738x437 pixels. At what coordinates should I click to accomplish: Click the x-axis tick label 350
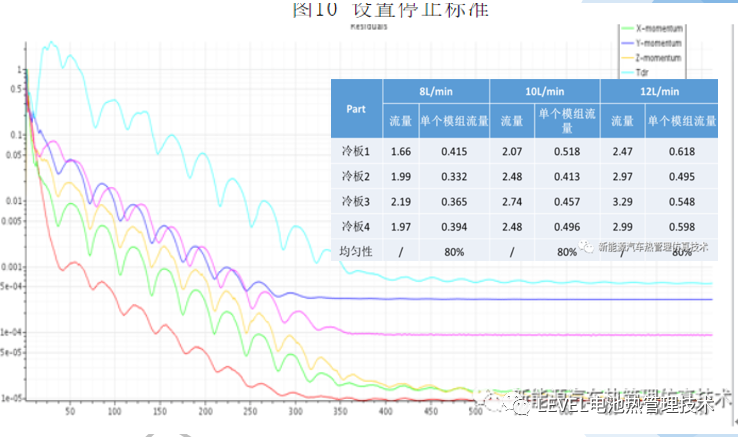click(x=340, y=411)
